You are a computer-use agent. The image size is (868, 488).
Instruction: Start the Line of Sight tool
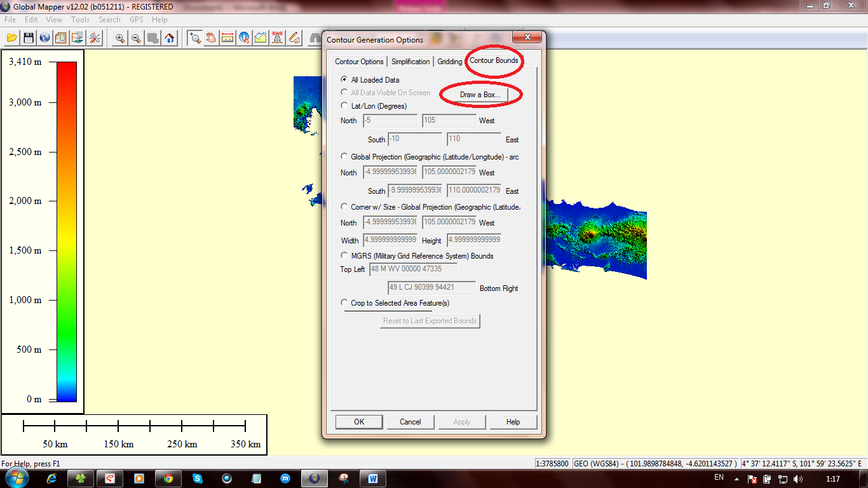coord(277,38)
